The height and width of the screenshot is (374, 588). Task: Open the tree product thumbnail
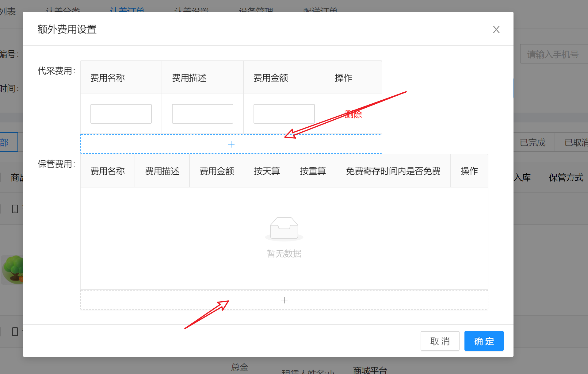pyautogui.click(x=13, y=270)
